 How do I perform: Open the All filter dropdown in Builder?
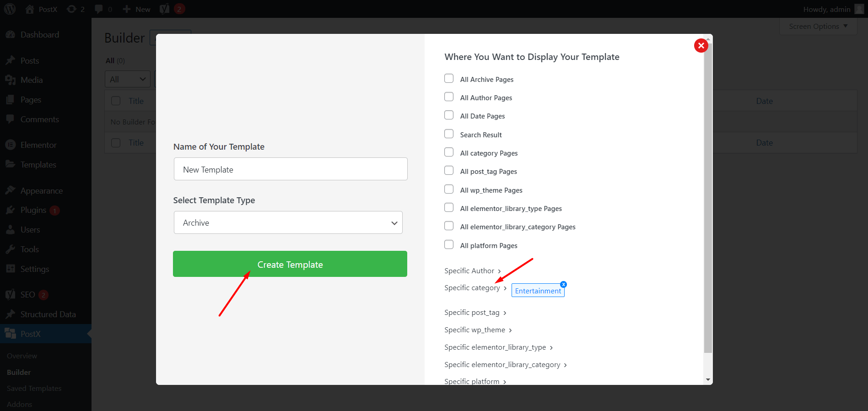click(x=128, y=79)
